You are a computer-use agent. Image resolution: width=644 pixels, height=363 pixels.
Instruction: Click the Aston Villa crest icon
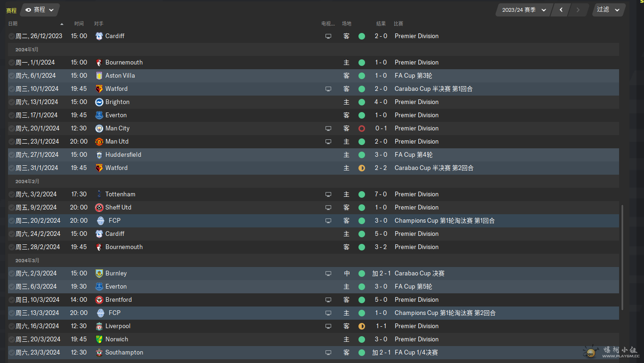click(x=99, y=75)
